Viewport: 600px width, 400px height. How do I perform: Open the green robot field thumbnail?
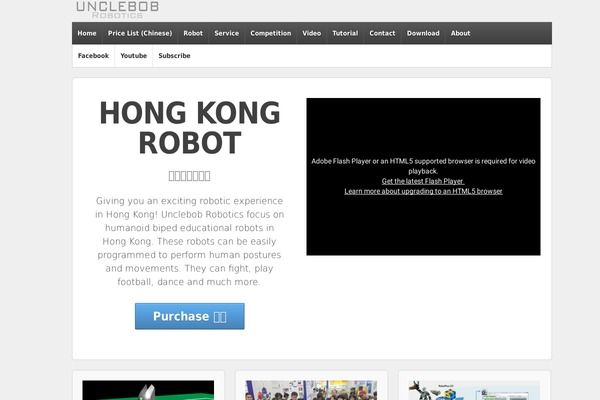[x=148, y=390]
